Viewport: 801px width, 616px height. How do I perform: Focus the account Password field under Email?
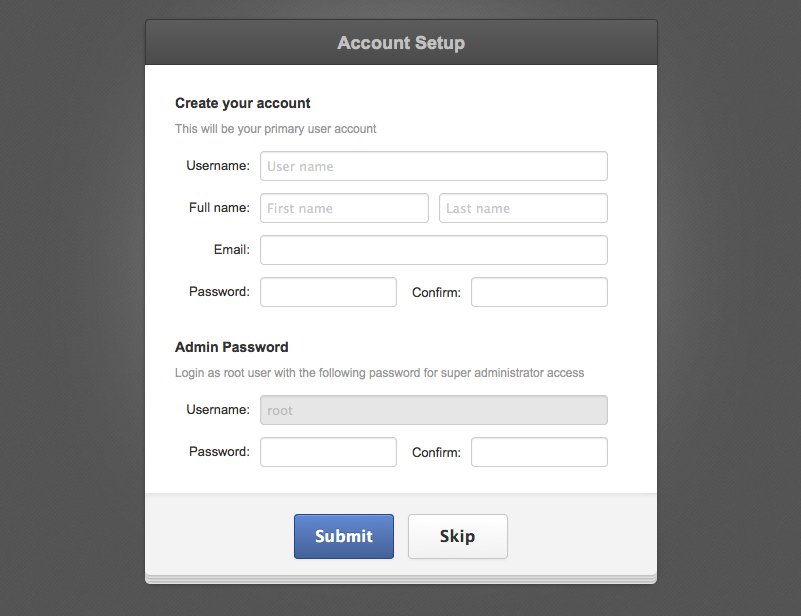pyautogui.click(x=328, y=292)
